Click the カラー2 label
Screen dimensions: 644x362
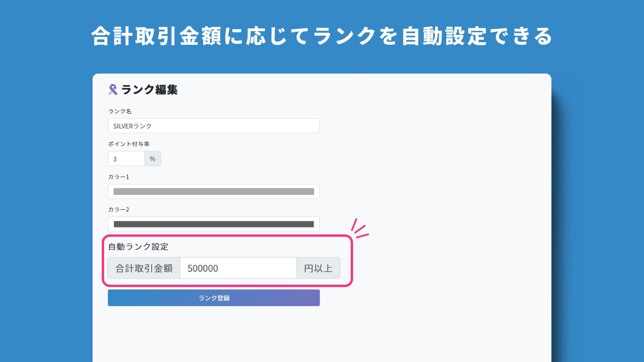[x=119, y=210]
